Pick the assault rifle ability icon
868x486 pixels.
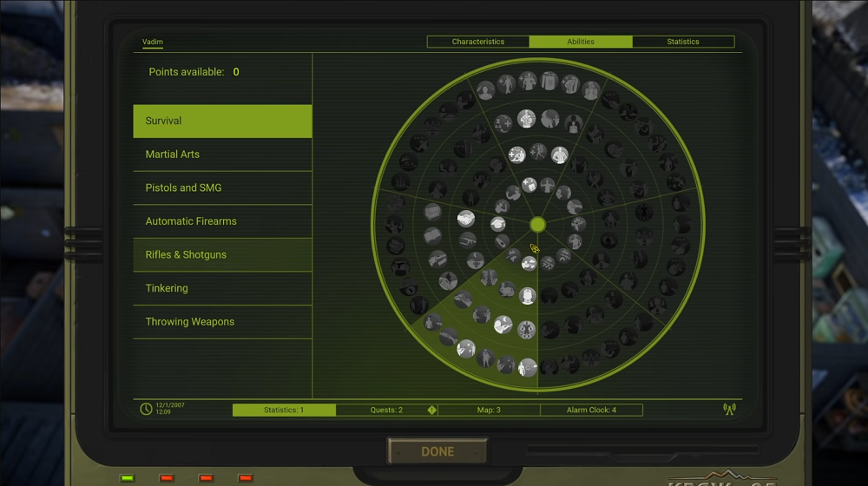click(468, 240)
